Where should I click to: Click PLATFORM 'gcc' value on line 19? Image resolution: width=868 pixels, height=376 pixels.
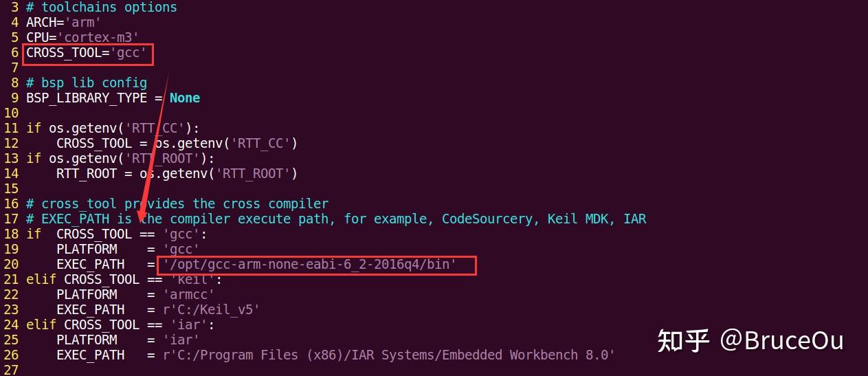181,249
